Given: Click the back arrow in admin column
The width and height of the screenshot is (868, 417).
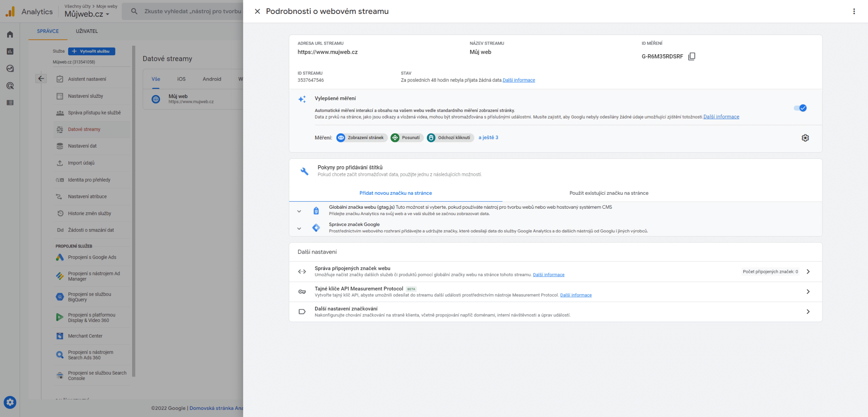Looking at the screenshot, I should pyautogui.click(x=41, y=78).
